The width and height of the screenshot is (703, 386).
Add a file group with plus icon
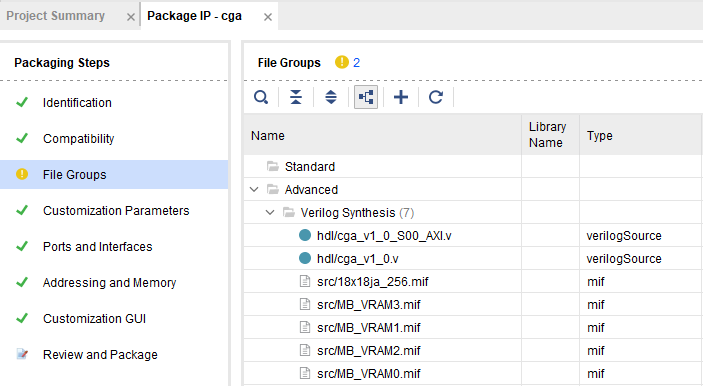click(x=401, y=97)
